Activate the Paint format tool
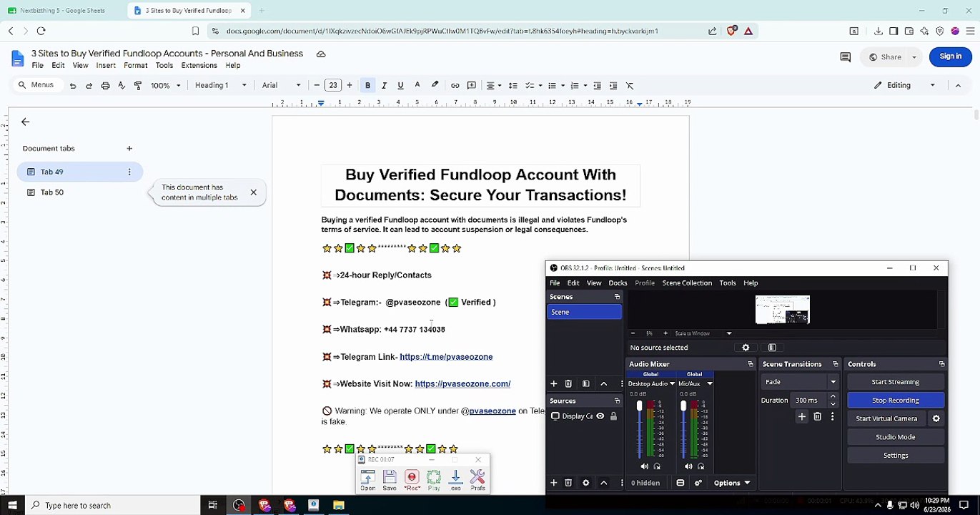Screen dimensions: 980x515 [x=138, y=86]
